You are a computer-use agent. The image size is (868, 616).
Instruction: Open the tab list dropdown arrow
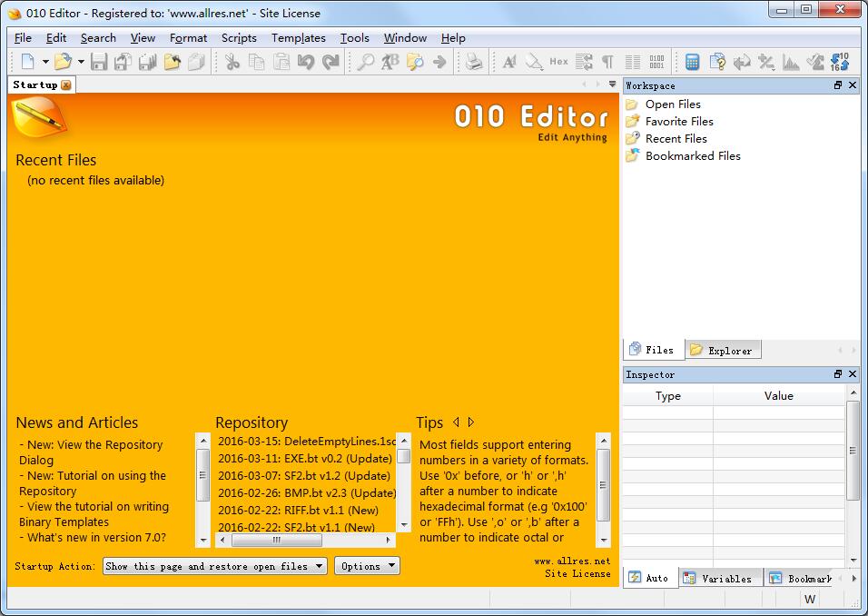tap(612, 84)
